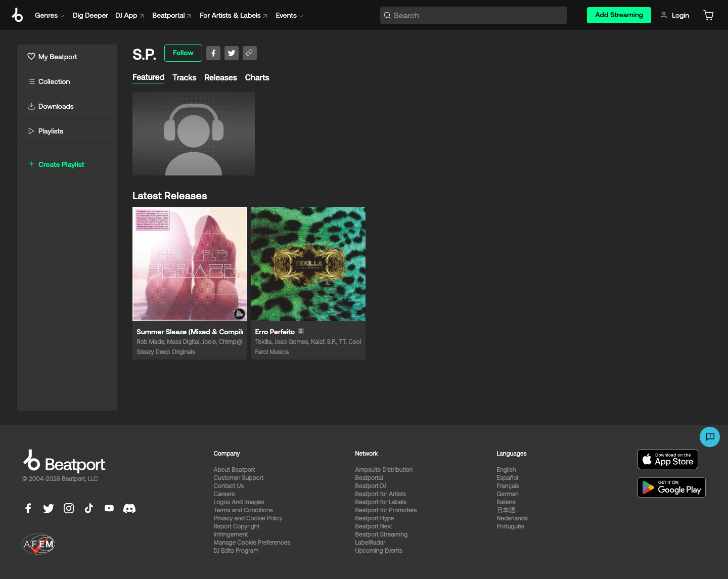Expand the Genres dropdown
This screenshot has height=579, width=728.
49,15
